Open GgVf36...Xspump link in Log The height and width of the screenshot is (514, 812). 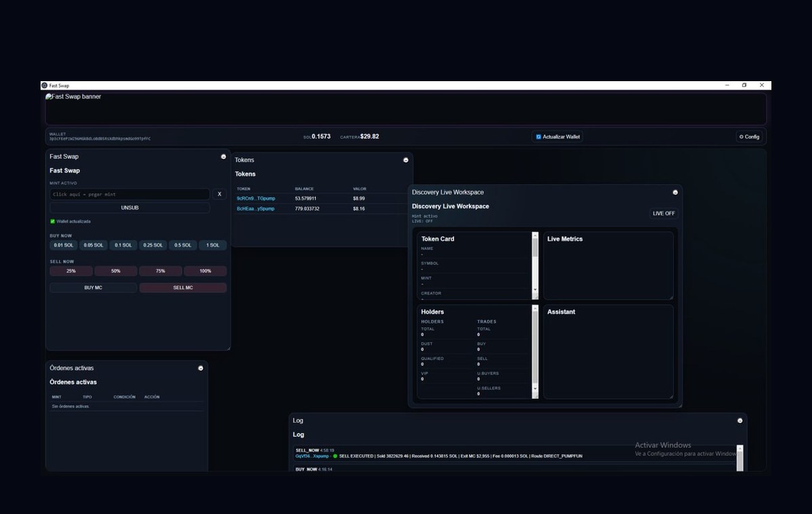(x=312, y=456)
